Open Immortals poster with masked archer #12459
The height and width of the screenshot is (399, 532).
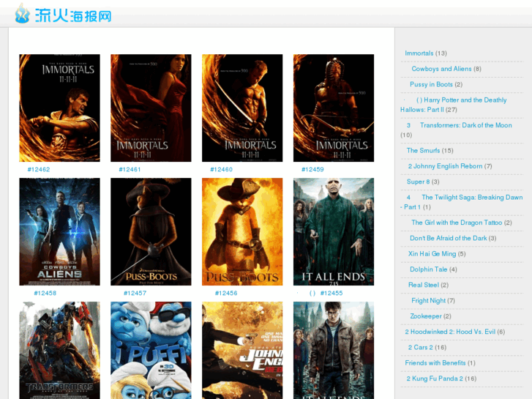click(334, 108)
